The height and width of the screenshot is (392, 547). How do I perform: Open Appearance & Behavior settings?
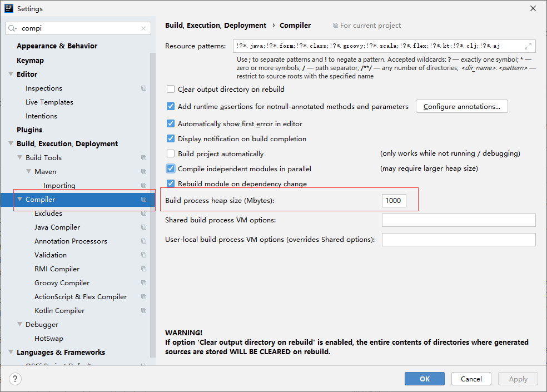[x=57, y=46]
